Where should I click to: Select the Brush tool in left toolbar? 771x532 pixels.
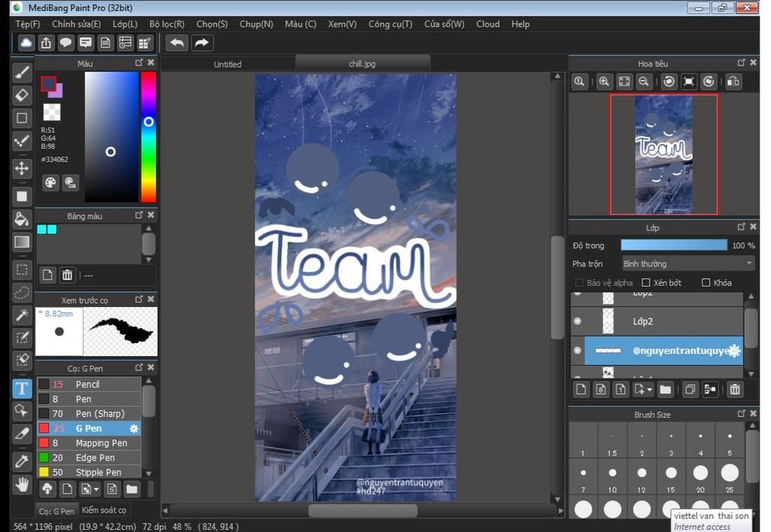22,72
